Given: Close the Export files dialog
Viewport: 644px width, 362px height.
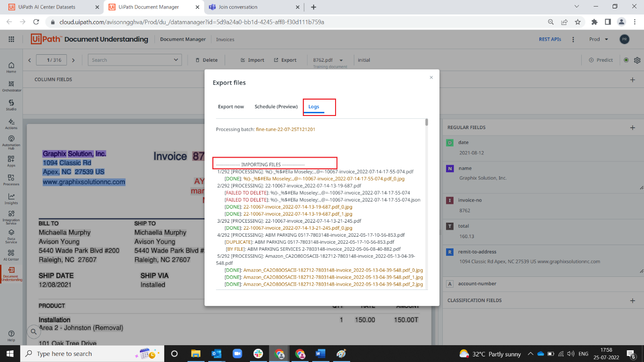Looking at the screenshot, I should click(432, 78).
